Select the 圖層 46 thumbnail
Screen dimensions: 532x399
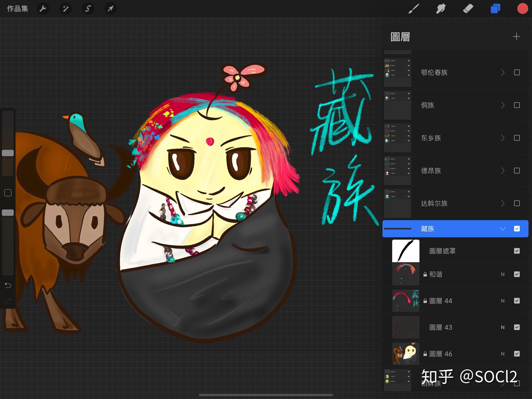[406, 354]
